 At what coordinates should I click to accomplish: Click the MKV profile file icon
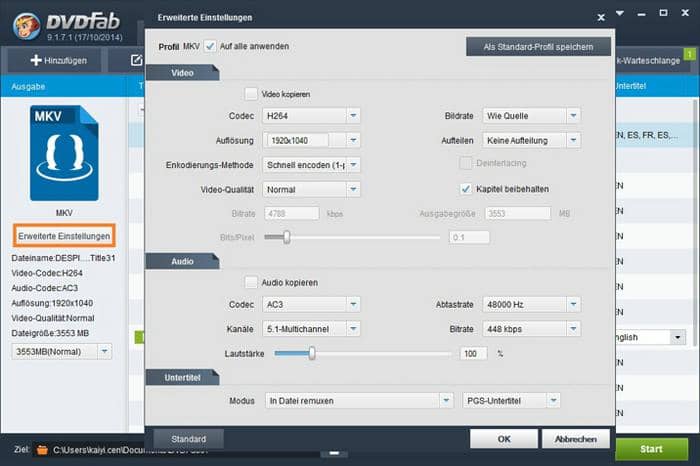[64, 153]
